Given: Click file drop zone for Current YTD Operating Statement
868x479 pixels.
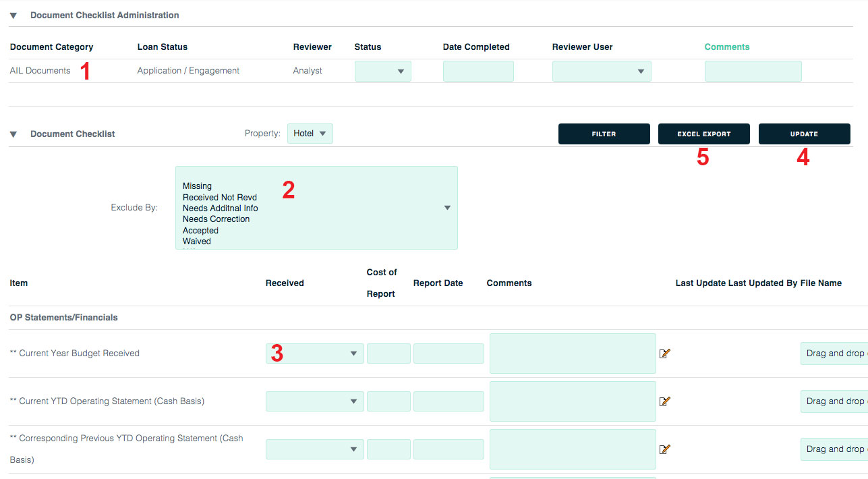Looking at the screenshot, I should pos(834,401).
